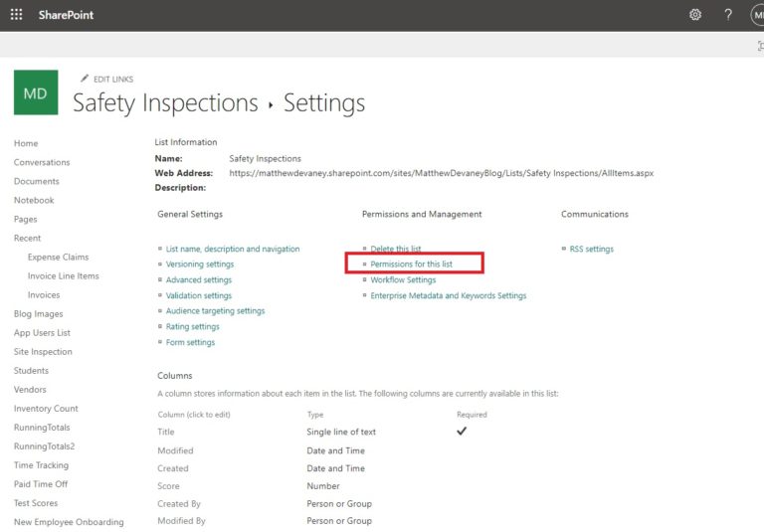This screenshot has height=532, width=764.
Task: Open the app launcher waffle icon
Action: pyautogui.click(x=17, y=15)
